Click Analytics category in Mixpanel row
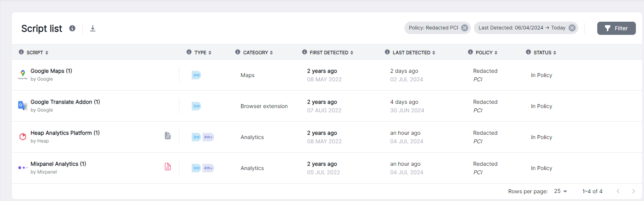 tap(252, 168)
